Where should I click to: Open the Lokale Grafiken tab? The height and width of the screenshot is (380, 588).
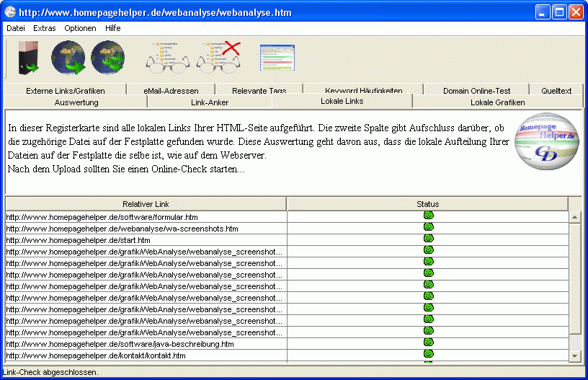tap(497, 102)
